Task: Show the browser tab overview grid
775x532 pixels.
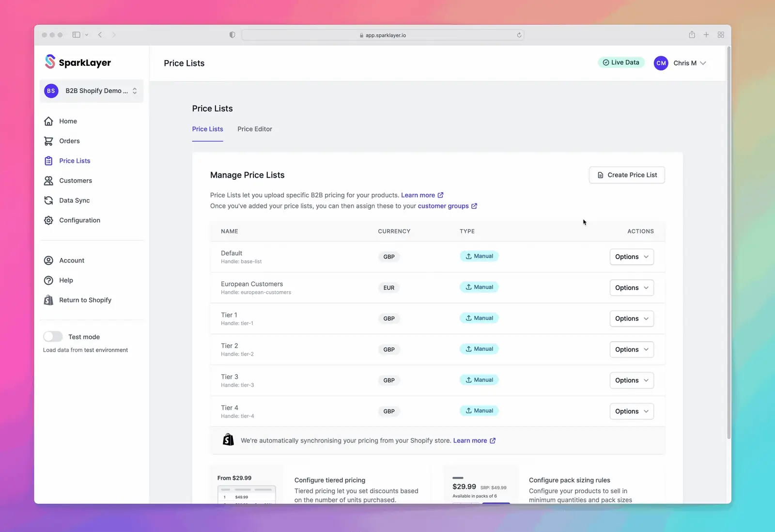Action: [721, 35]
